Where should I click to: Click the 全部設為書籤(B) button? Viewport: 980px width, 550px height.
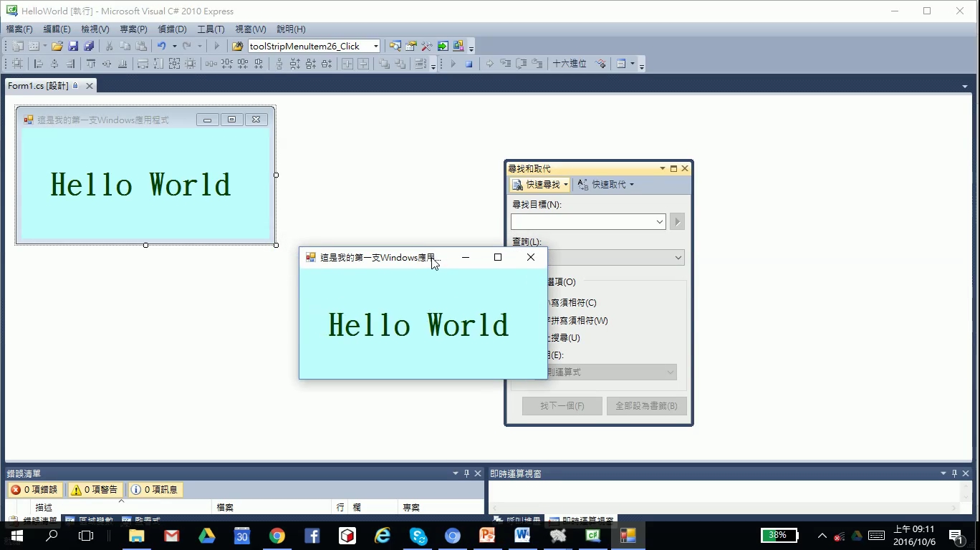tap(646, 406)
